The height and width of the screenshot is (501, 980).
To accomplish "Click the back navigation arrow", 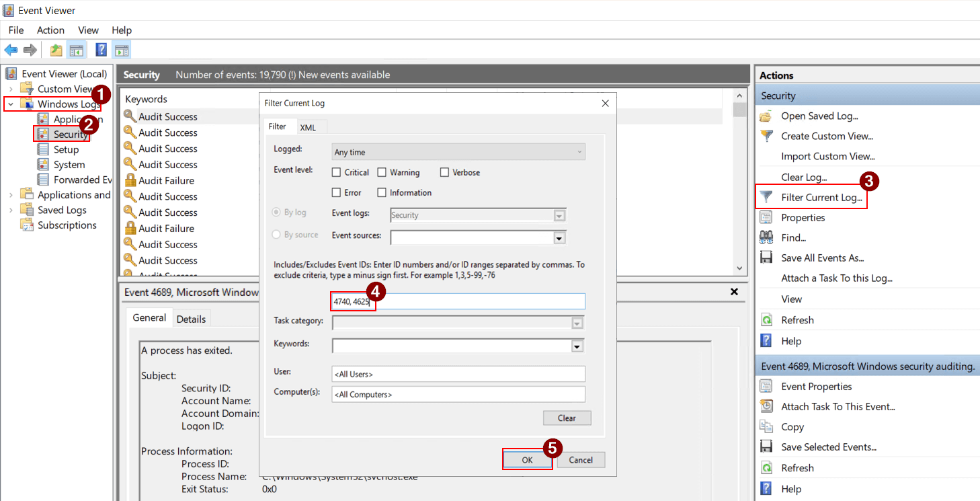I will pyautogui.click(x=11, y=49).
